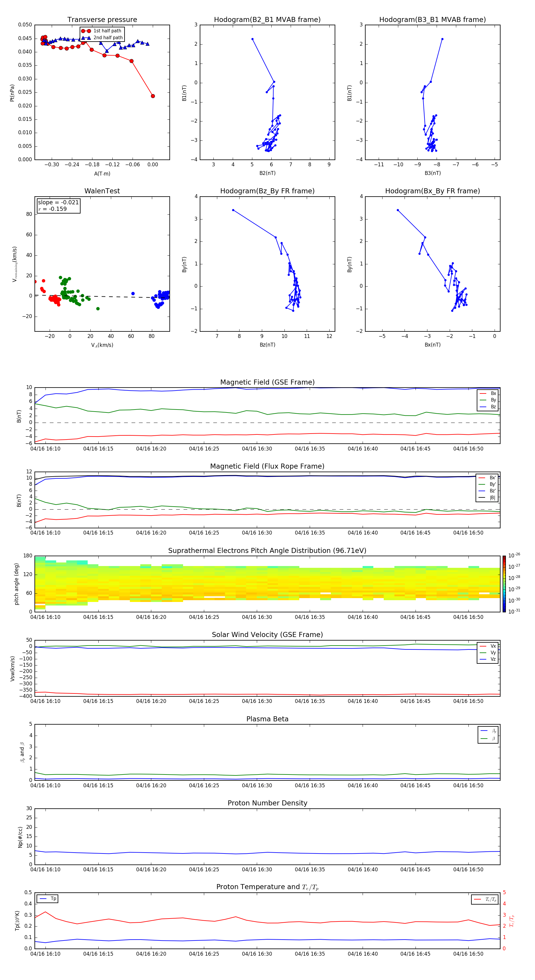Click the pitch angle distribution color bar
The width and height of the screenshot is (535, 980).
[x=504, y=584]
